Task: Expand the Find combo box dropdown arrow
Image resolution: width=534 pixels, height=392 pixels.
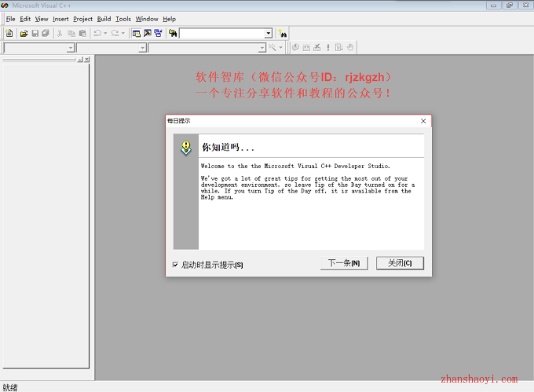Action: [x=269, y=33]
